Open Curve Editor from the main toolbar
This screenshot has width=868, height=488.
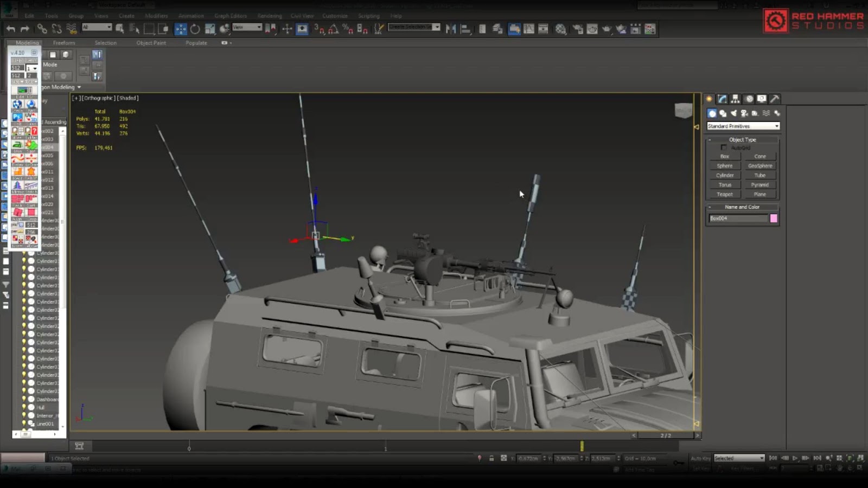coord(528,29)
